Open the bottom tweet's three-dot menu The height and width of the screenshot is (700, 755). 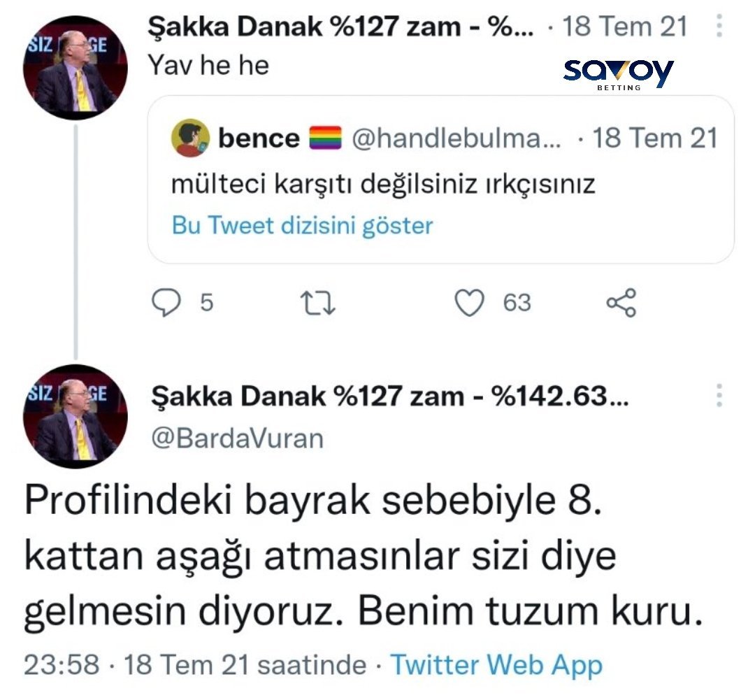pyautogui.click(x=719, y=397)
